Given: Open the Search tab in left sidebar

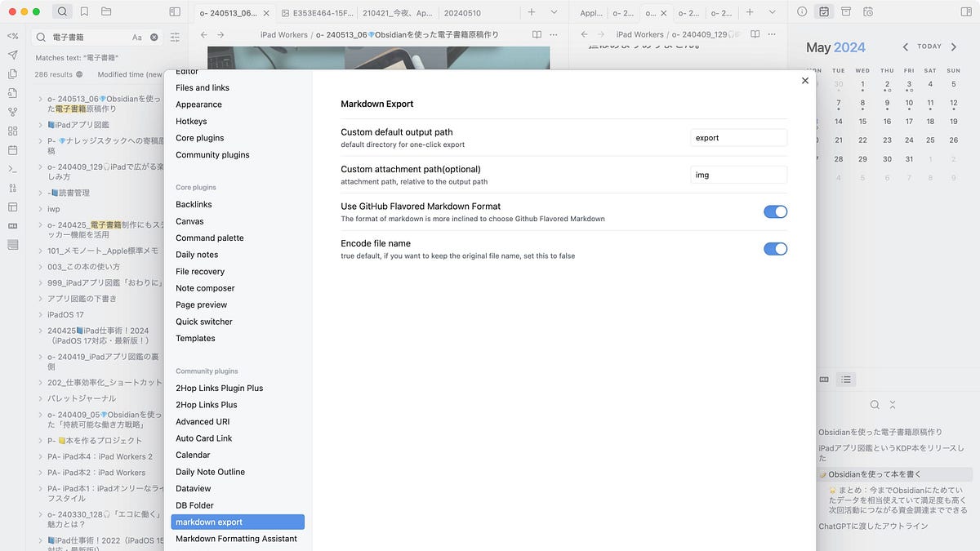Looking at the screenshot, I should click(63, 11).
